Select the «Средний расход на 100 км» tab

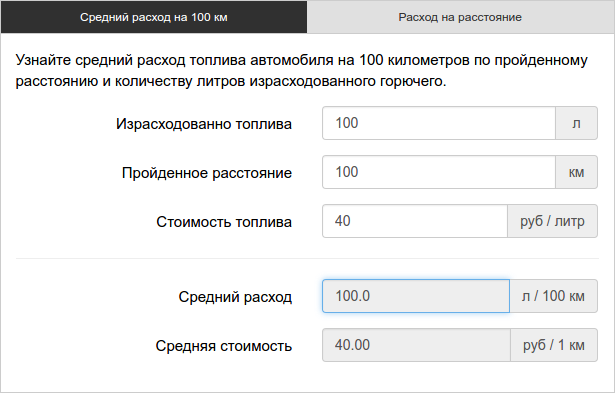pyautogui.click(x=154, y=17)
